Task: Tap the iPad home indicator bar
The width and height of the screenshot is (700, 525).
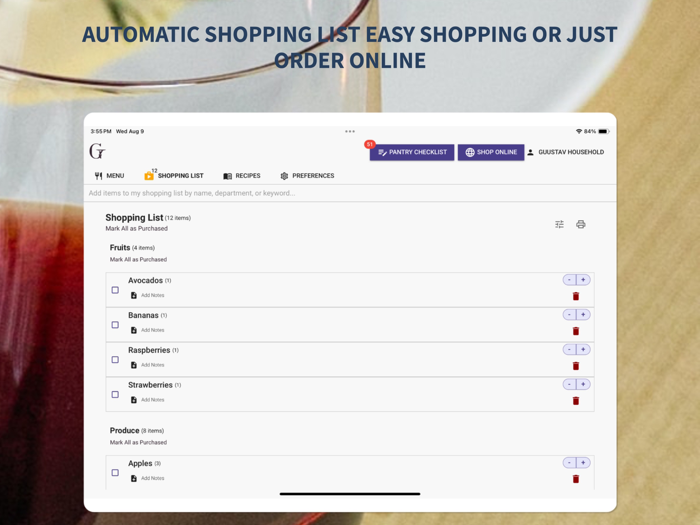Action: tap(350, 494)
